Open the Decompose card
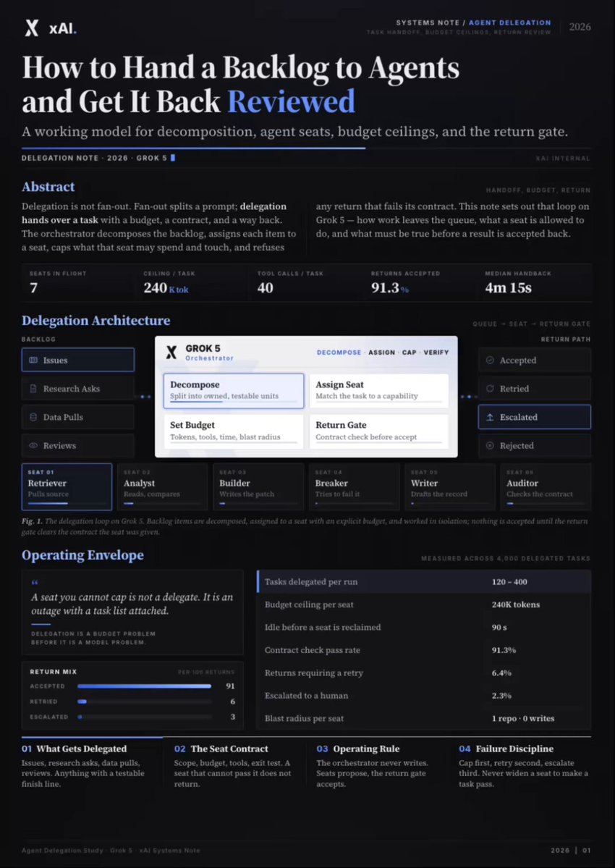 click(x=234, y=391)
